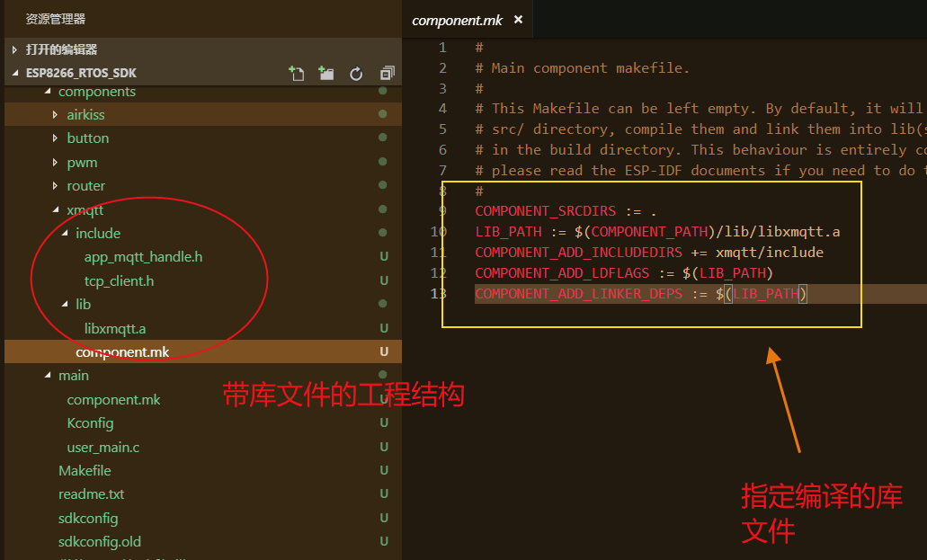Click the New Folder icon in explorer header
The width and height of the screenshot is (927, 560).
point(325,74)
